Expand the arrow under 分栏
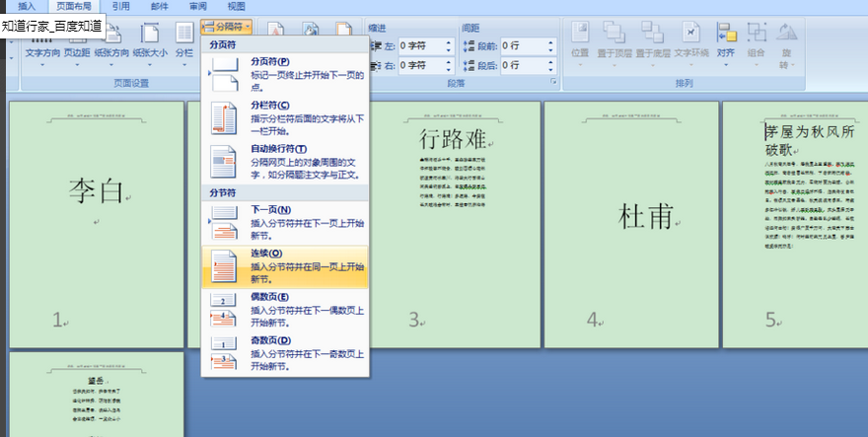868x437 pixels. tap(184, 64)
